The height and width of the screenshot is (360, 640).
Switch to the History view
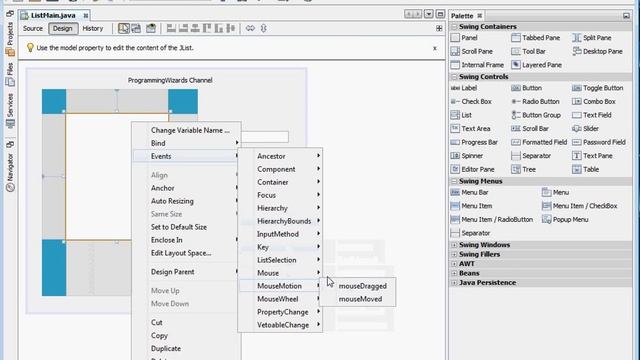point(93,29)
